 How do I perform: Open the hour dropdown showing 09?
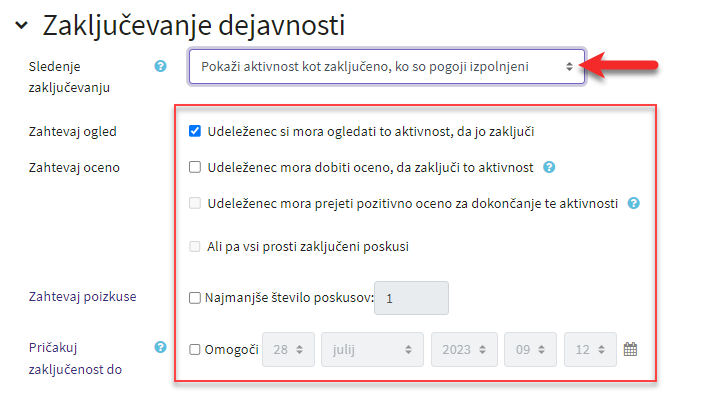(530, 350)
